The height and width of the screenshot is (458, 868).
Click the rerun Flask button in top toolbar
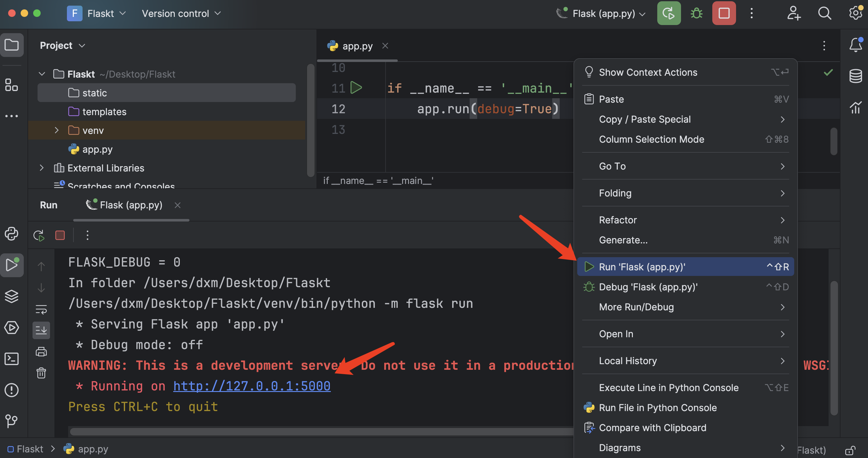669,13
